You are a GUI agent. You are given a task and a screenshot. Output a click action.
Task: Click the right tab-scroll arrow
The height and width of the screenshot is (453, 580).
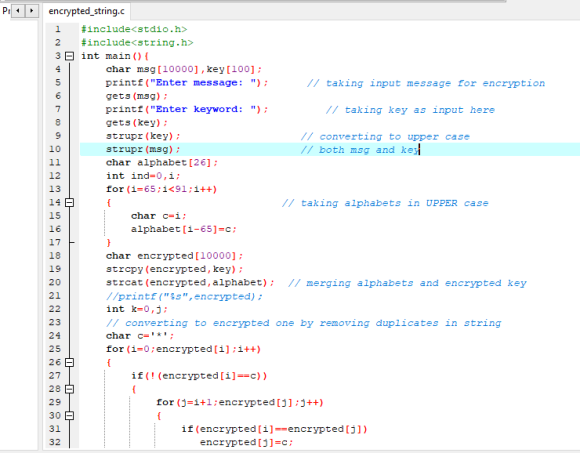(x=32, y=11)
